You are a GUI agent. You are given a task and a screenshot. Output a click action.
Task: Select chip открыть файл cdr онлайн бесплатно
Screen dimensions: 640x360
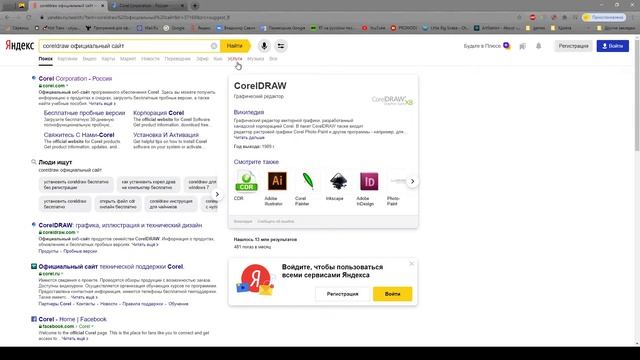pos(118,204)
